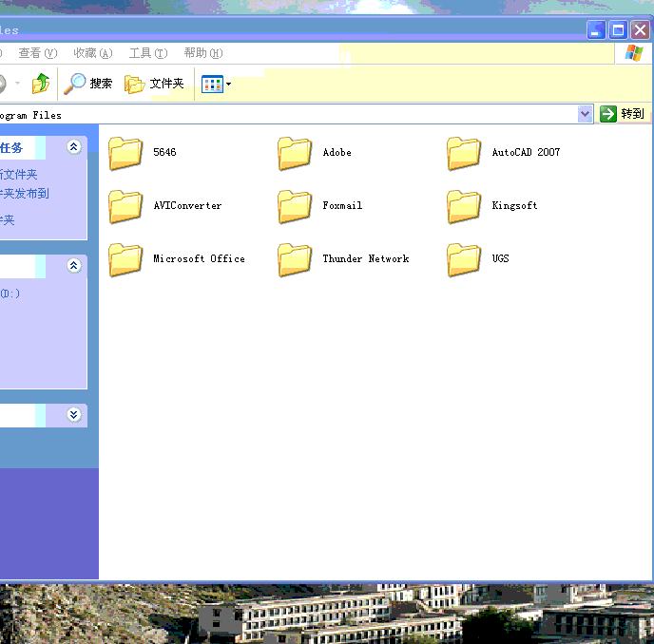Viewport: 654px width, 644px height.
Task: Collapse the panel listing the D: drive
Action: [x=74, y=266]
